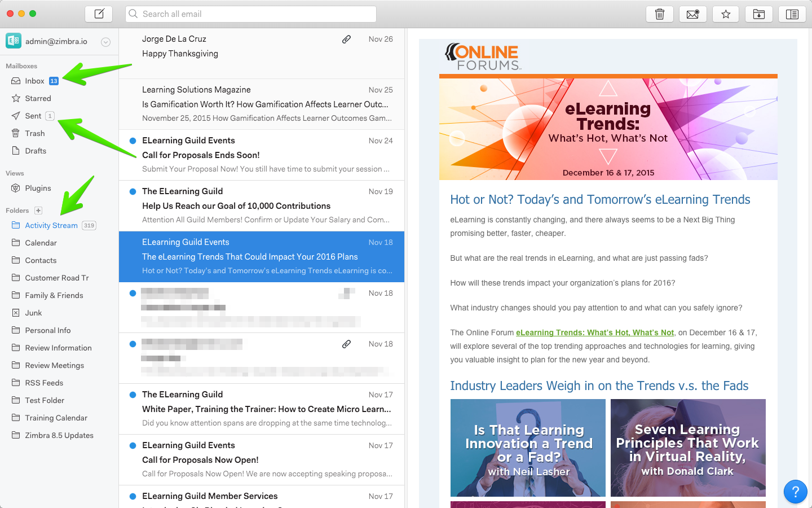Click the sidebar Trash can icon
Image resolution: width=812 pixels, height=508 pixels.
[x=16, y=133]
